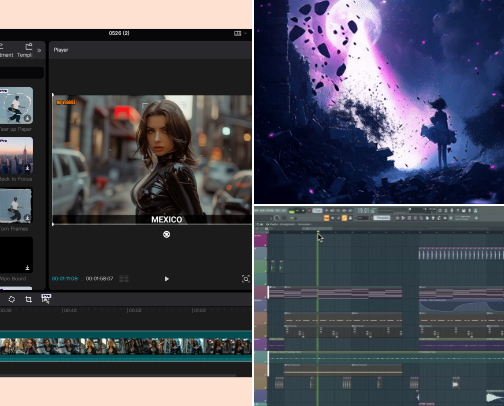Select the magenta top track header in FL playlist

(x=261, y=240)
